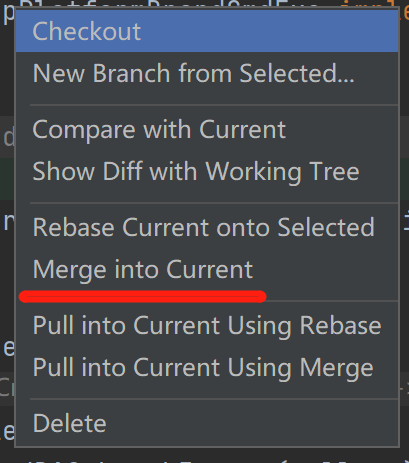Choose Rebase Current onto Selected
This screenshot has height=463, width=409.
click(x=207, y=227)
